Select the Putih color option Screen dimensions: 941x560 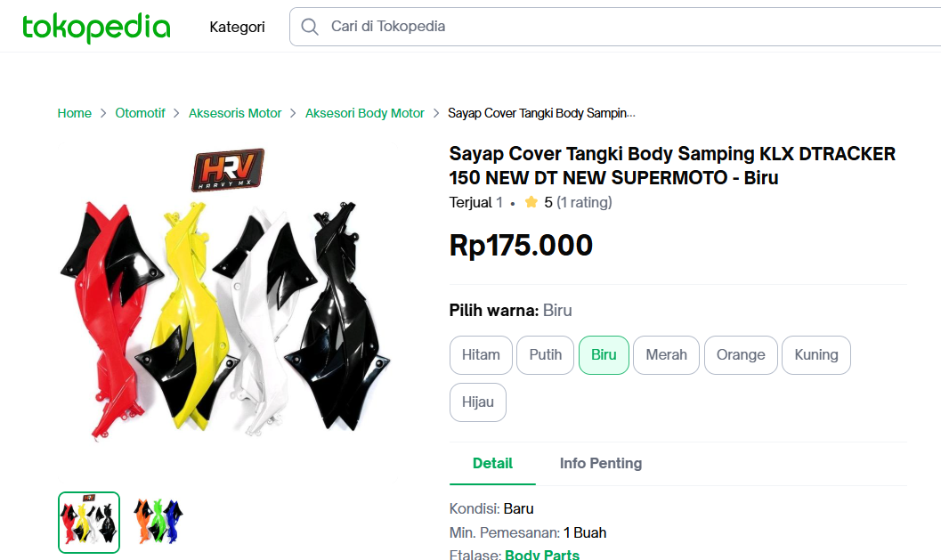point(545,354)
